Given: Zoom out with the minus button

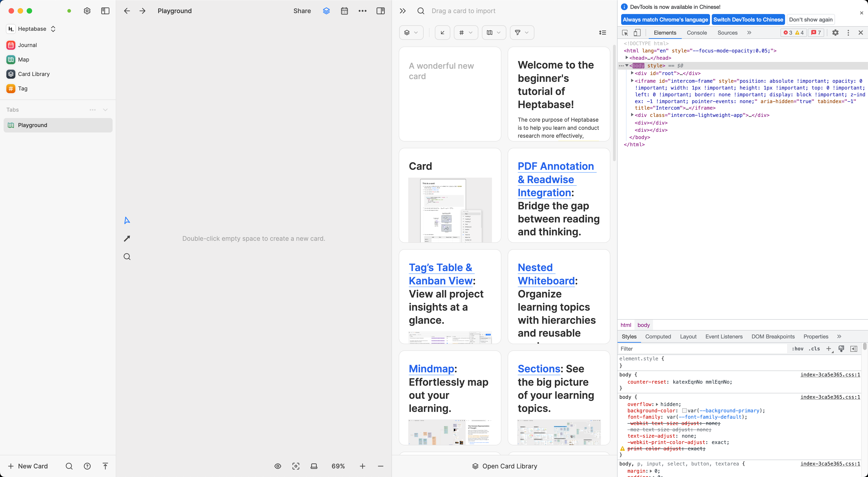Looking at the screenshot, I should pyautogui.click(x=381, y=466).
